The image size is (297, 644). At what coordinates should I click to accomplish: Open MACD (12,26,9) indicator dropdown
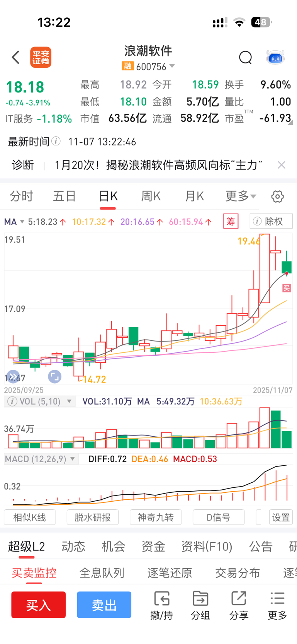[x=41, y=459]
